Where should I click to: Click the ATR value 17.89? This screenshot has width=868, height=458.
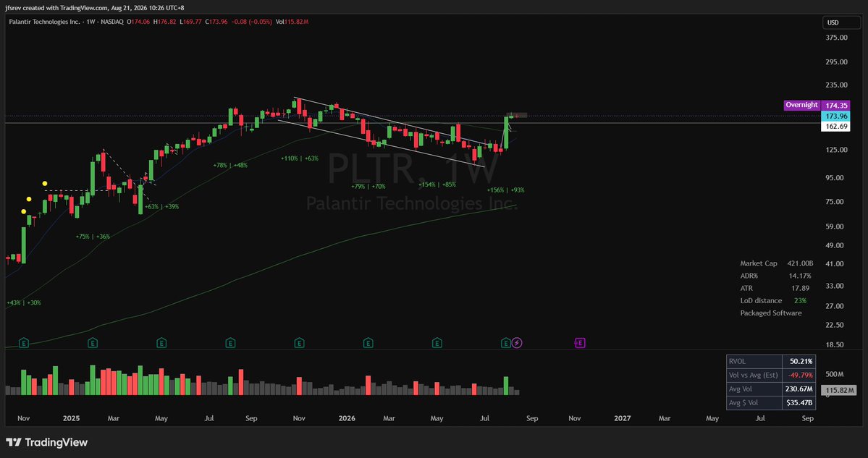click(x=800, y=288)
